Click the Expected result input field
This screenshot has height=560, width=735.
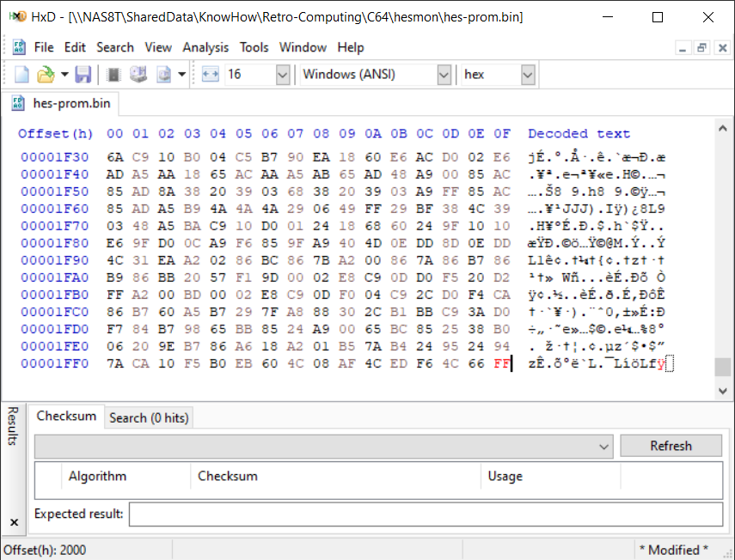[x=425, y=514]
